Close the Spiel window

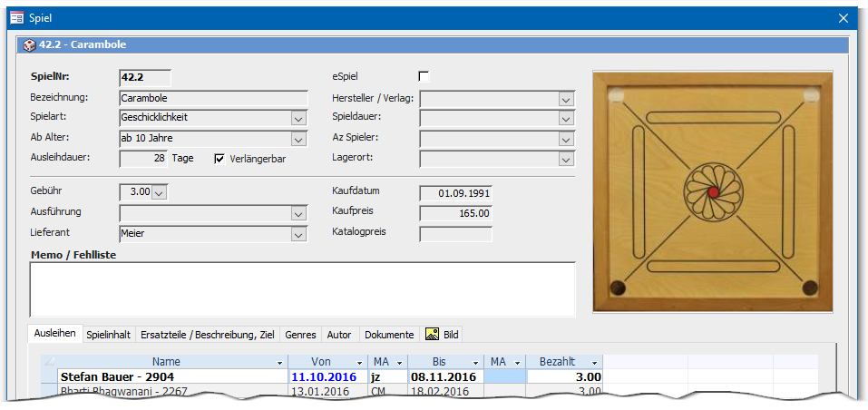point(844,18)
